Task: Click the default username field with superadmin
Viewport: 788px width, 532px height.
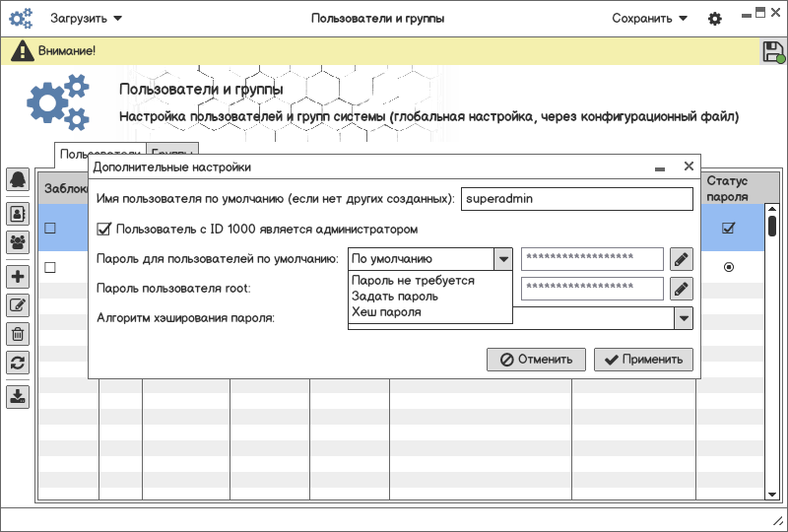Action: (x=577, y=198)
